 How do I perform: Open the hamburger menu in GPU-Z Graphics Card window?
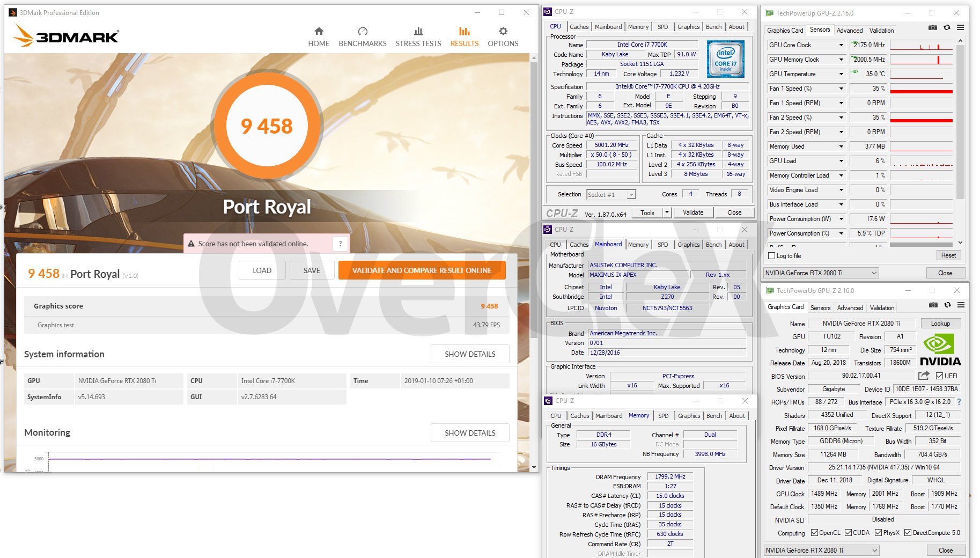(961, 305)
